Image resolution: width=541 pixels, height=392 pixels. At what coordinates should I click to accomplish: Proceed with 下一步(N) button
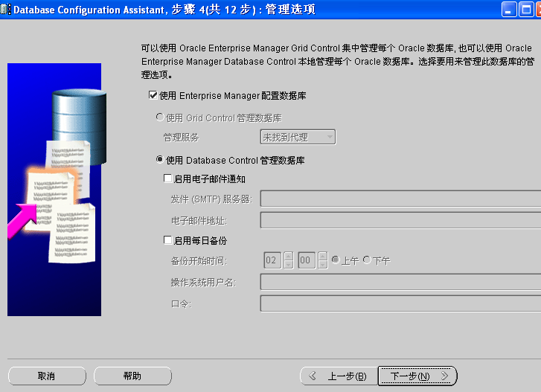417,376
